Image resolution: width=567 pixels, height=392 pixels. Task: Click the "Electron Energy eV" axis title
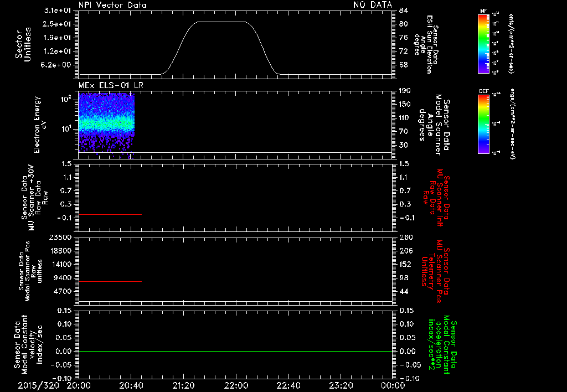point(40,125)
